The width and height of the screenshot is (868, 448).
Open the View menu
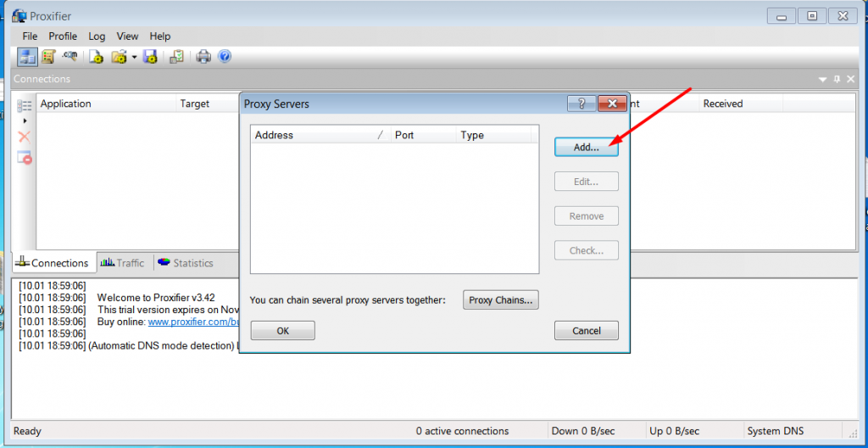click(127, 36)
